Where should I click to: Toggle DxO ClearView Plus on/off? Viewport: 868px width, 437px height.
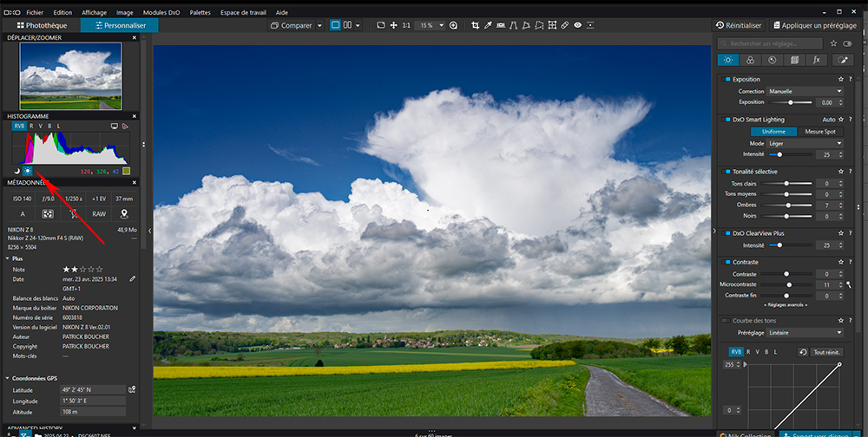(728, 233)
